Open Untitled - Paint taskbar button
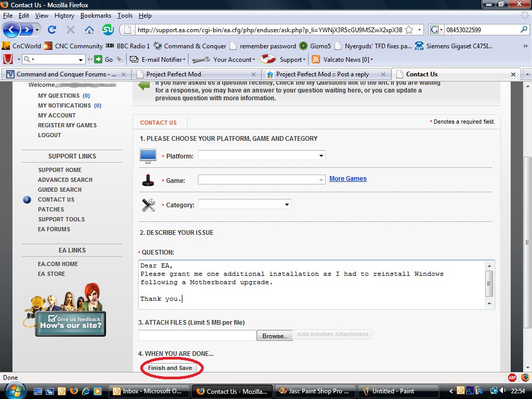Screen dimensions: 532x399 pyautogui.click(x=398, y=391)
